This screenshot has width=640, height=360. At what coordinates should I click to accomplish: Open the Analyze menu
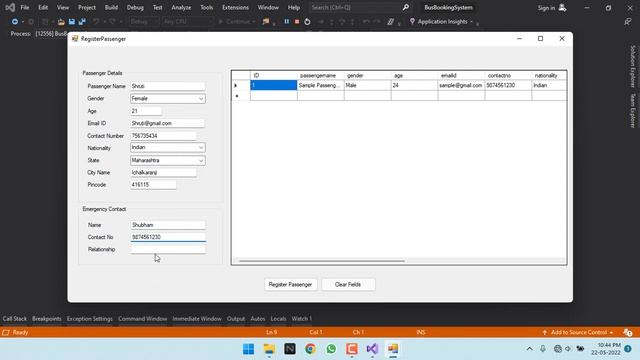[x=181, y=7]
